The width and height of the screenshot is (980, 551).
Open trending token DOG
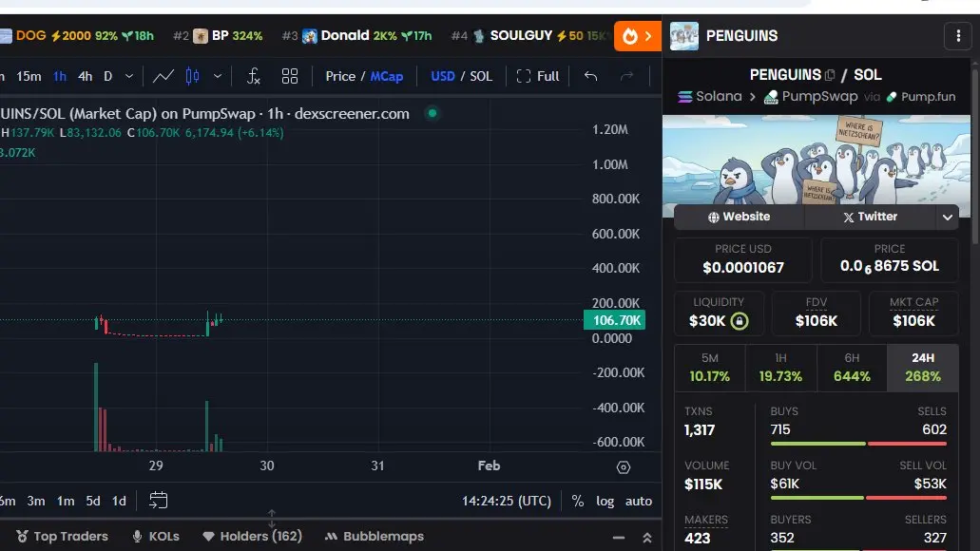point(77,36)
